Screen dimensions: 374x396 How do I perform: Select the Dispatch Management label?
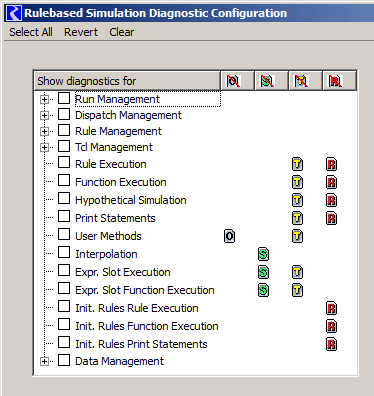pos(128,115)
